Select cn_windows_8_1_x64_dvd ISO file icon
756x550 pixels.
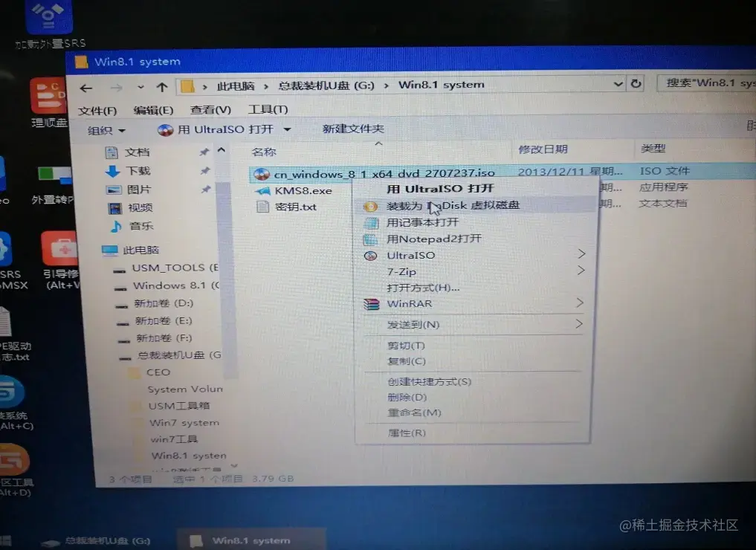pos(262,175)
